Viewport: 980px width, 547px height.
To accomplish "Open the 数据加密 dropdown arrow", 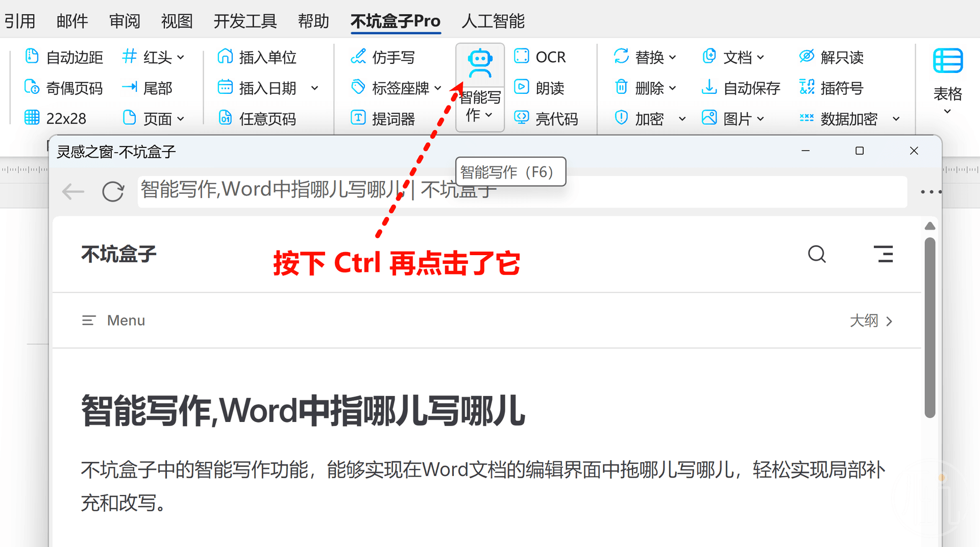I will [896, 119].
